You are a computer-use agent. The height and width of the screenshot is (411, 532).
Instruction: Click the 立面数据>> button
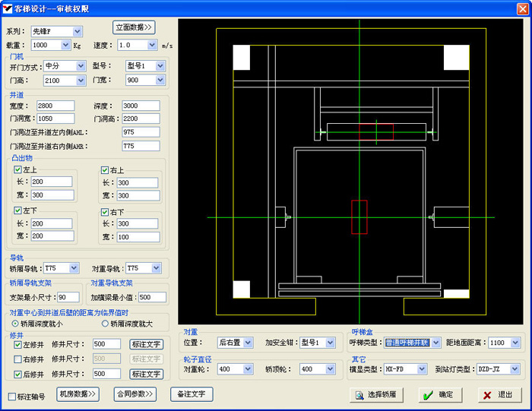[x=134, y=27]
